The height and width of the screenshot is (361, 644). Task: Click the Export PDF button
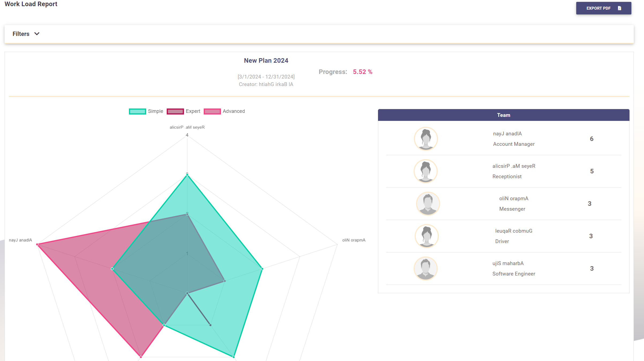point(603,8)
